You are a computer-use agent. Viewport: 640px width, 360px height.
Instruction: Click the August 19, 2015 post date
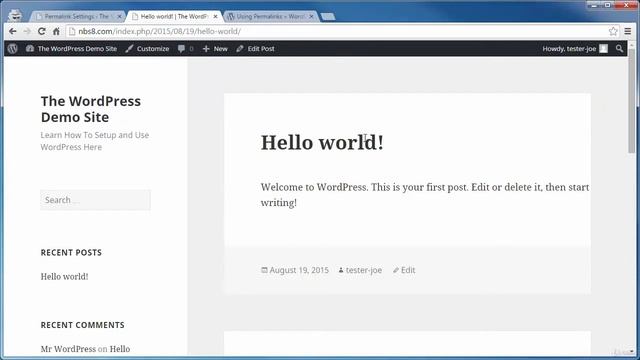(x=299, y=270)
